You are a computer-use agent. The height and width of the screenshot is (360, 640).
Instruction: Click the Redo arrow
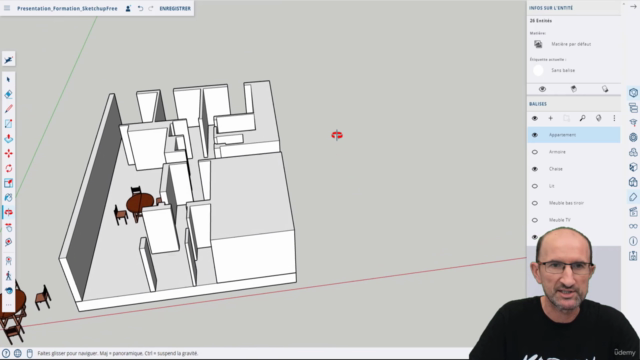[151, 8]
